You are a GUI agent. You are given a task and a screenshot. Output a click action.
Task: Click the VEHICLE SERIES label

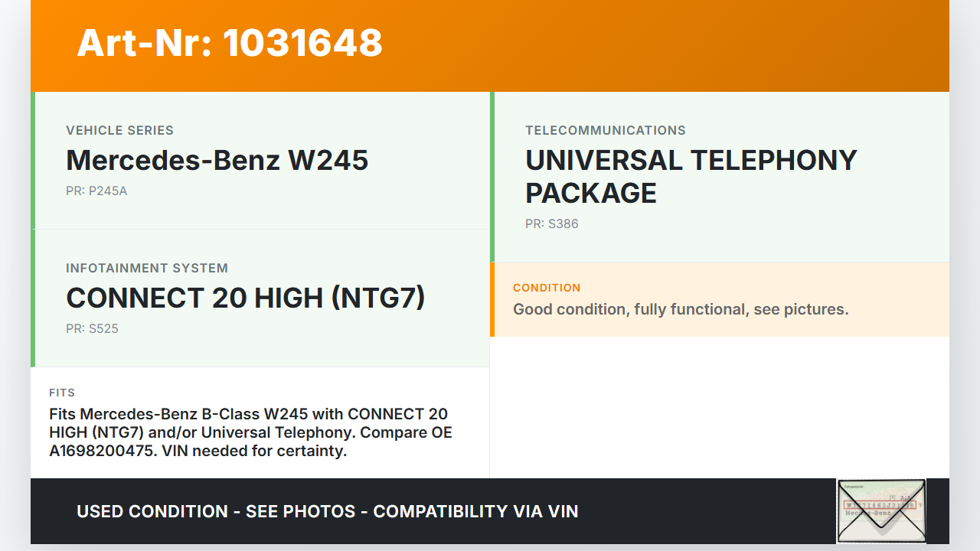(119, 130)
